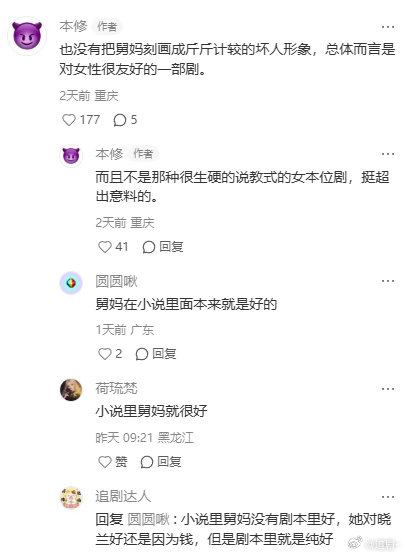The height and width of the screenshot is (556, 406).
Task: Like 本修's reply with 41 likes
Action: pos(113,247)
